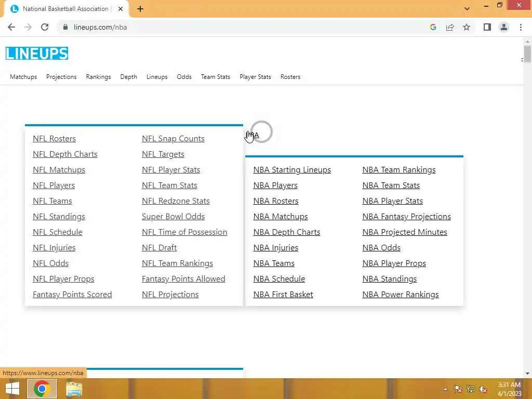Click the scrollbar down arrow
Screen dimensions: 532x399
point(527,374)
